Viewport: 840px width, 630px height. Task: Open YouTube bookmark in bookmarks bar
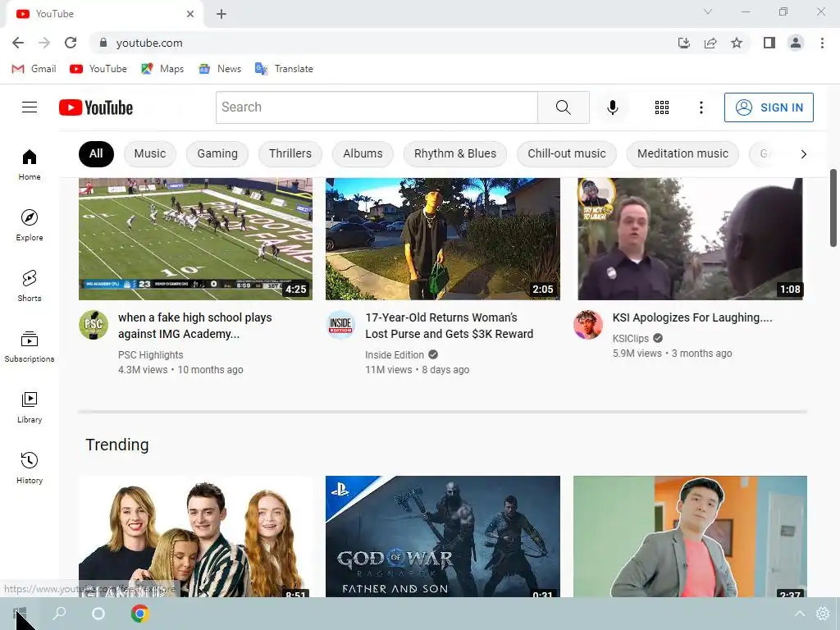point(98,69)
